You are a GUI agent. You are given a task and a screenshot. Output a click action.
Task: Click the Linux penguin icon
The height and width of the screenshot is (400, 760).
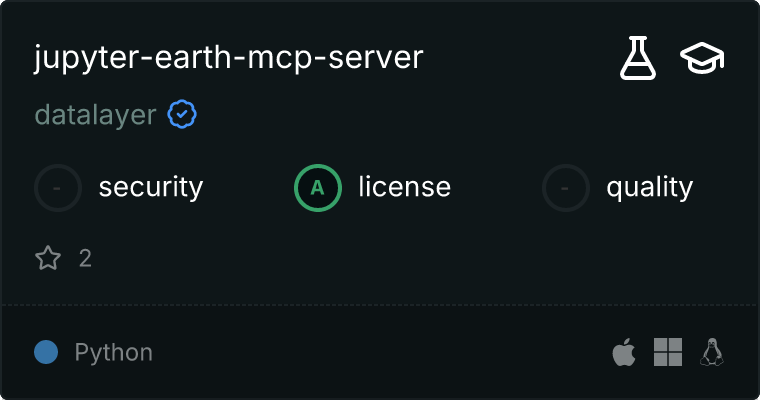[712, 352]
